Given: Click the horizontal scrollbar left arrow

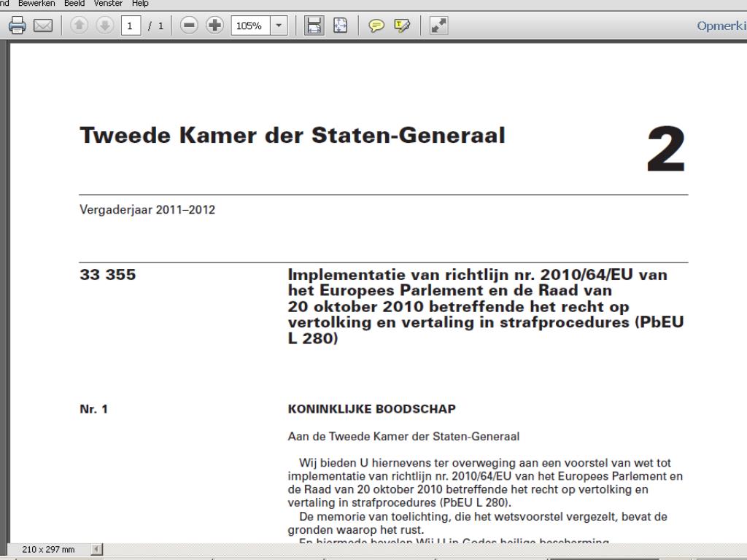Looking at the screenshot, I should point(96,549).
